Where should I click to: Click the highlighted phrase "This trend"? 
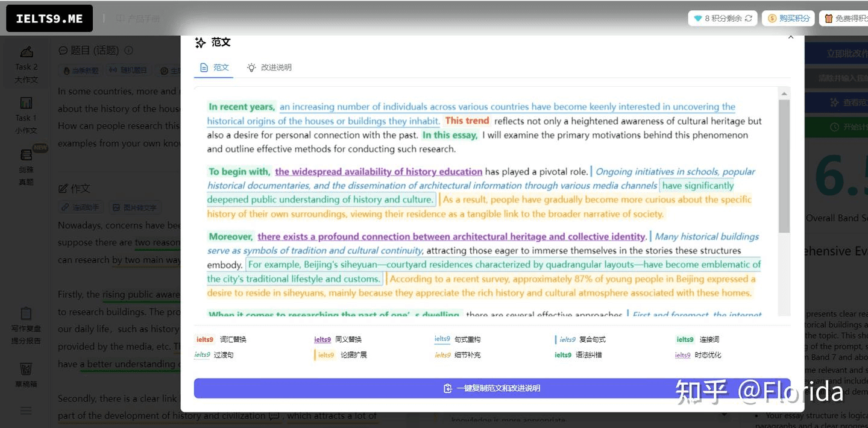[x=467, y=121]
